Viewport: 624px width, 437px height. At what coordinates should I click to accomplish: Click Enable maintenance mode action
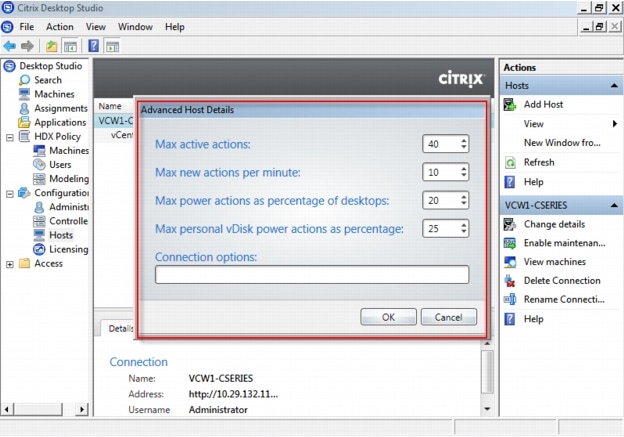click(x=564, y=243)
